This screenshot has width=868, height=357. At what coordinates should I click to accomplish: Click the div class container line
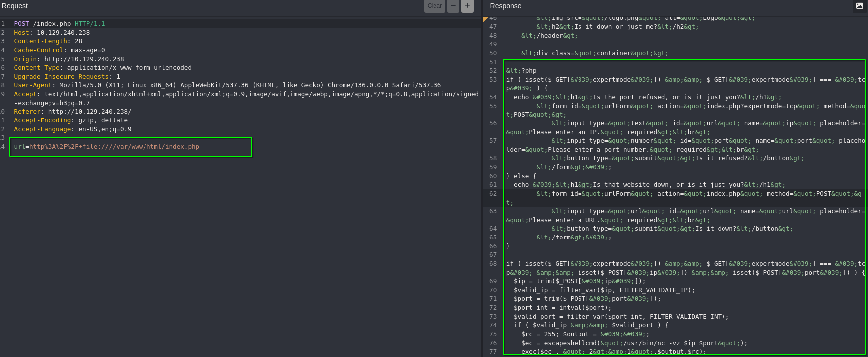point(594,53)
